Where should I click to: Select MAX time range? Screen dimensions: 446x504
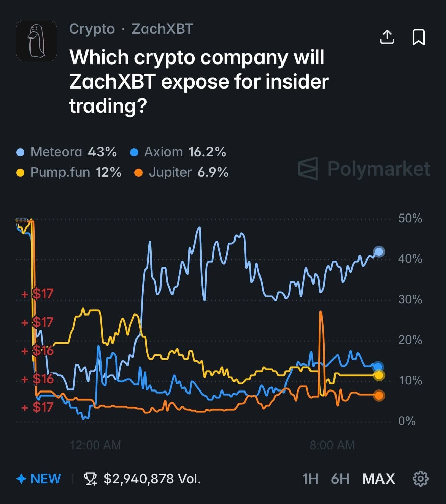[x=378, y=479]
